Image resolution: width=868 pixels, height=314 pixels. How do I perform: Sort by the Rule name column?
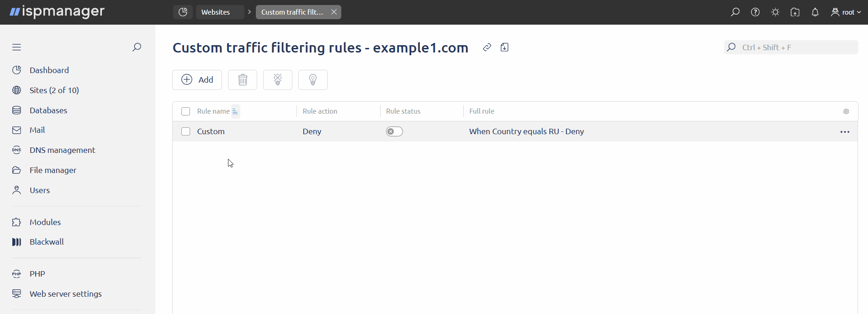[x=213, y=111]
